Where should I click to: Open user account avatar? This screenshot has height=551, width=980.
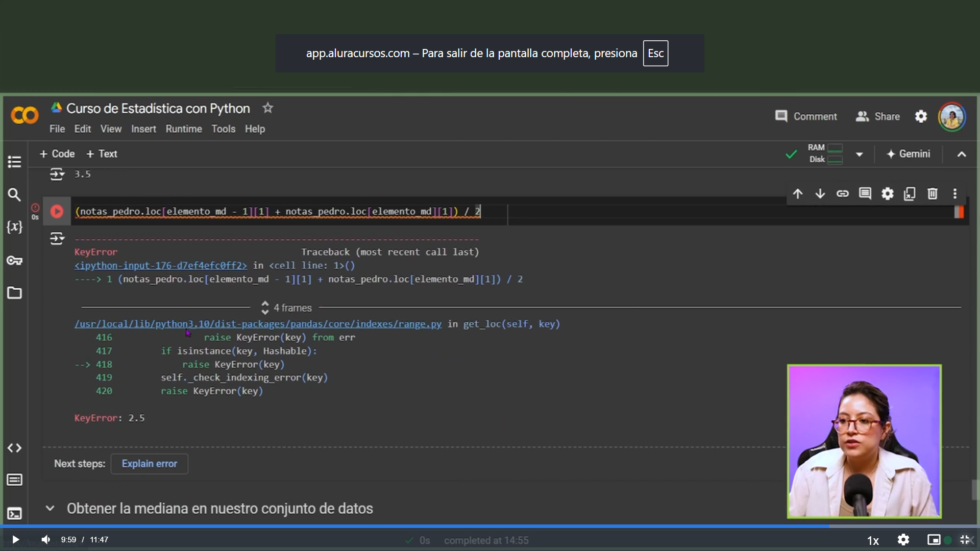tap(952, 117)
